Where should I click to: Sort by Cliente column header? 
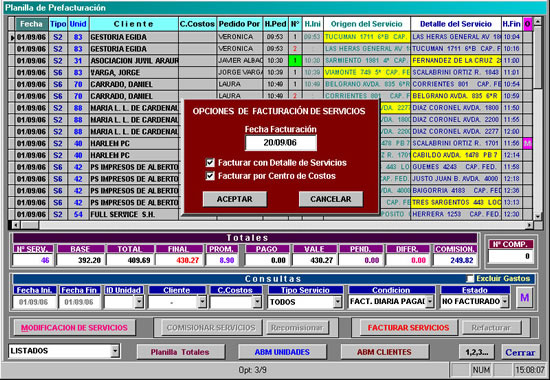tap(134, 24)
